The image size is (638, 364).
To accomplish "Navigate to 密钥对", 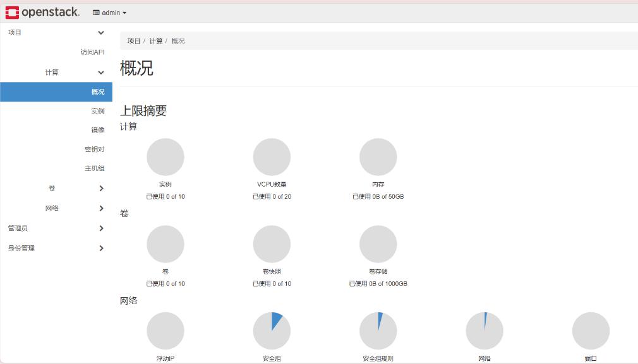I will click(x=94, y=150).
